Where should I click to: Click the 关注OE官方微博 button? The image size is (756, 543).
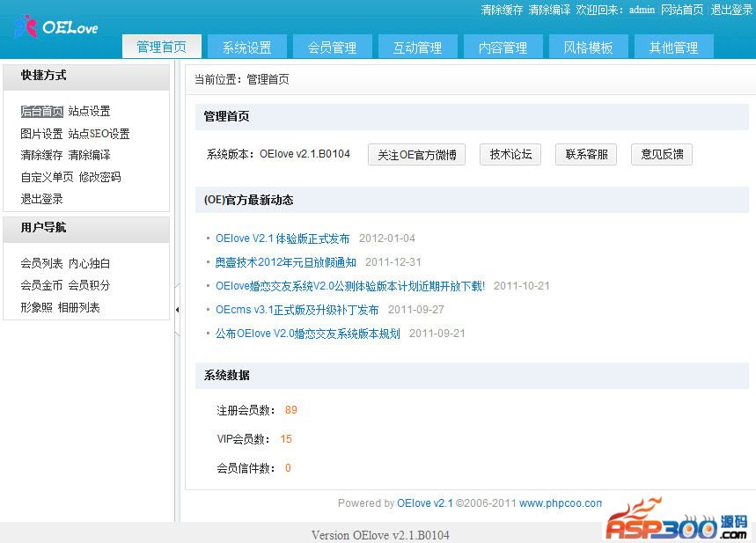coord(416,155)
